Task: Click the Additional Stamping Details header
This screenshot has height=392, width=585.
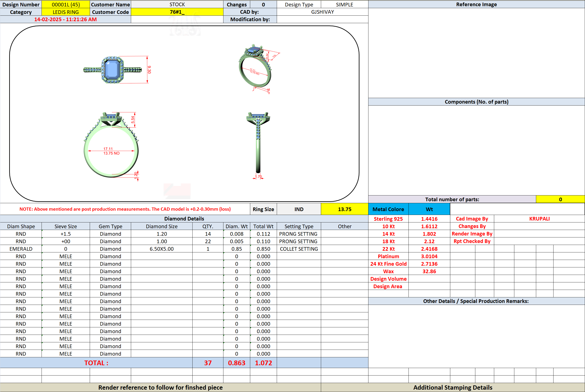Action: (453, 388)
